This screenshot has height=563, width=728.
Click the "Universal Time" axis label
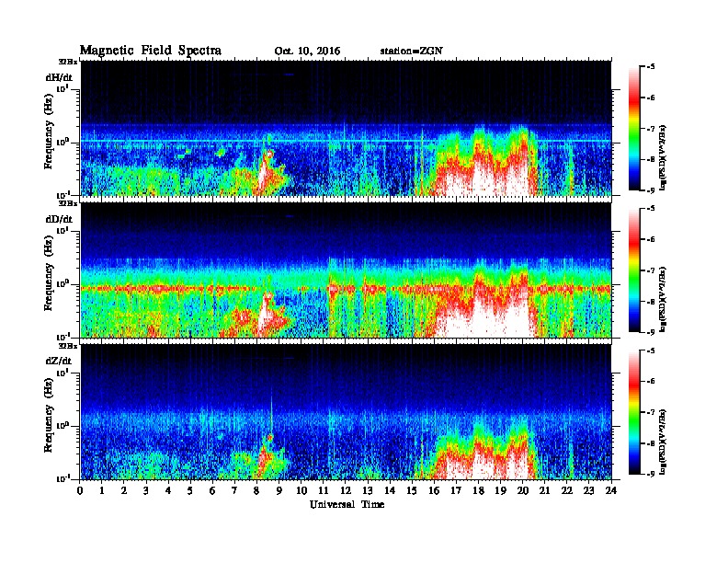pyautogui.click(x=347, y=504)
